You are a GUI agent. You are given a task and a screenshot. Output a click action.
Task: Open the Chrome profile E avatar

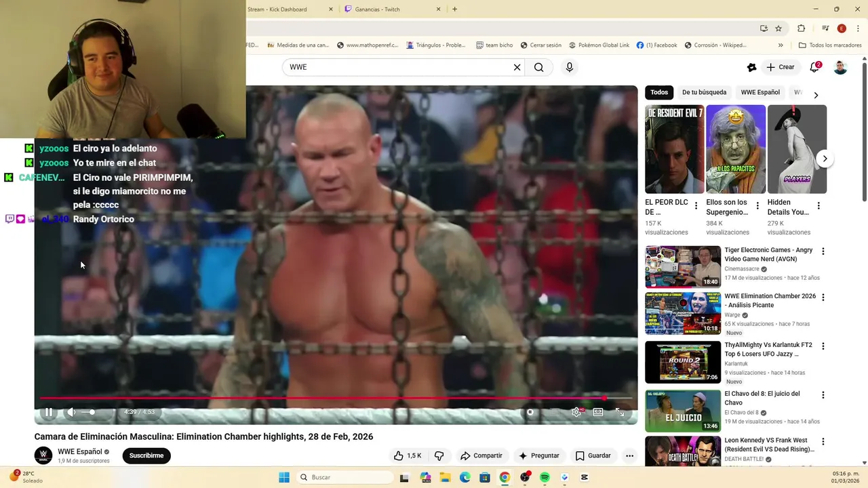[x=842, y=28]
